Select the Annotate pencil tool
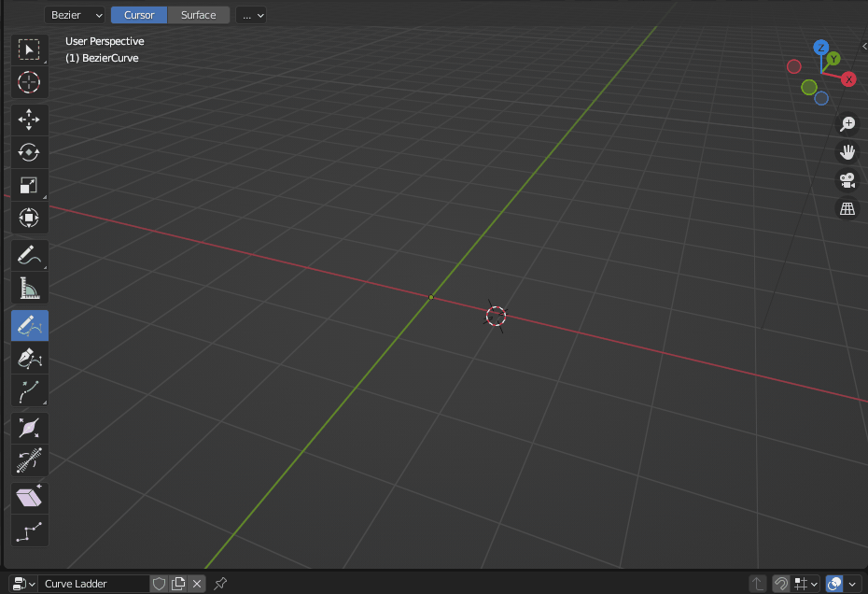 [x=29, y=255]
